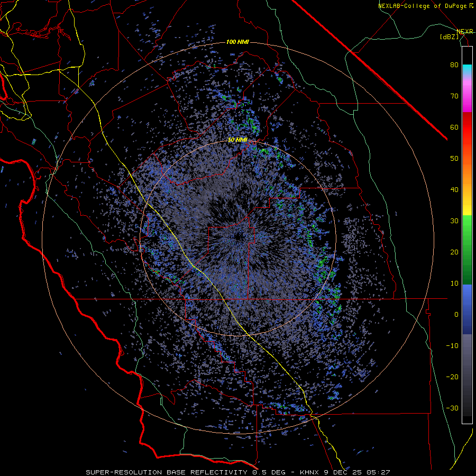The width and height of the screenshot is (476, 476).
Task: Click the 50 value on the dBZ scale
Action: (454, 159)
